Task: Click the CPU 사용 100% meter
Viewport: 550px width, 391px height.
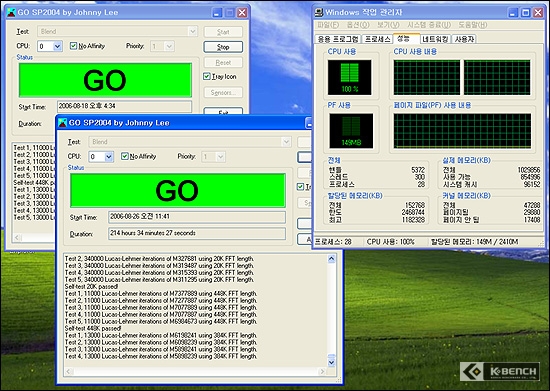Action: [349, 77]
